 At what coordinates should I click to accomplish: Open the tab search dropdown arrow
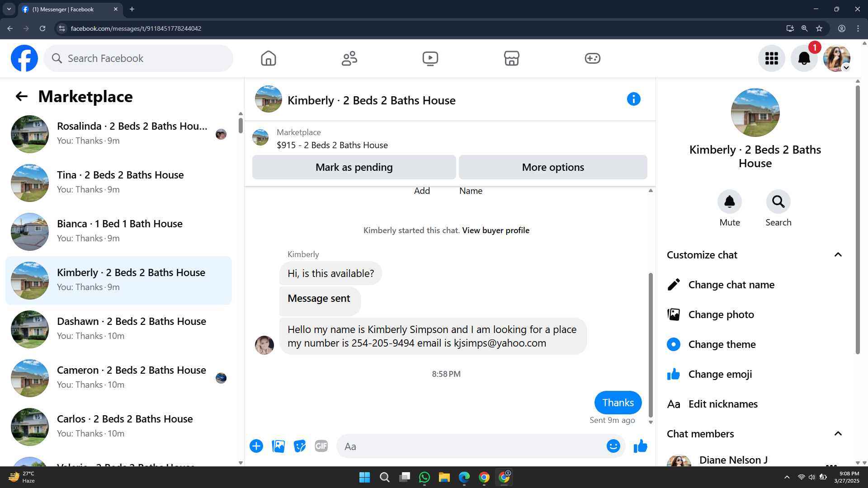click(9, 9)
